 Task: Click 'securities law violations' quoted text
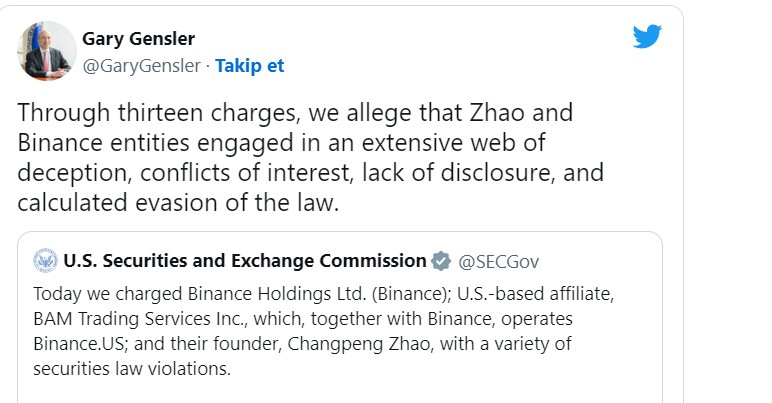coord(131,367)
